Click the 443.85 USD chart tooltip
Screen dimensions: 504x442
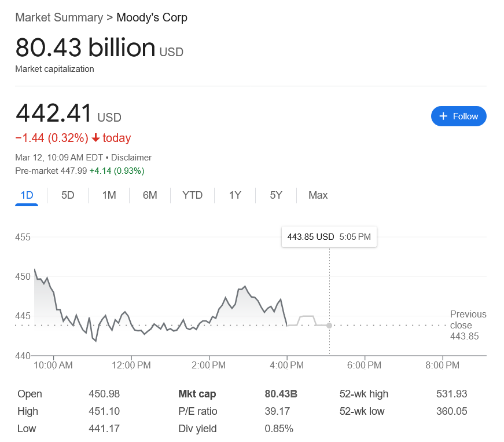(329, 237)
